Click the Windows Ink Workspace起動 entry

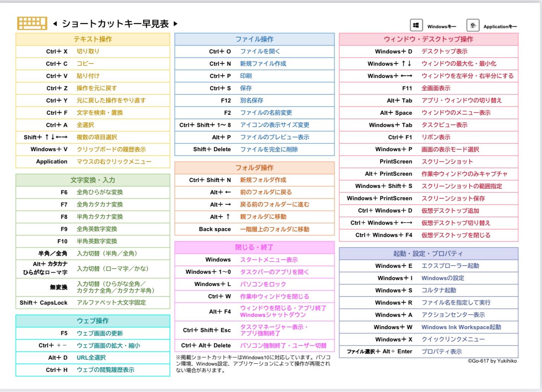[461, 327]
